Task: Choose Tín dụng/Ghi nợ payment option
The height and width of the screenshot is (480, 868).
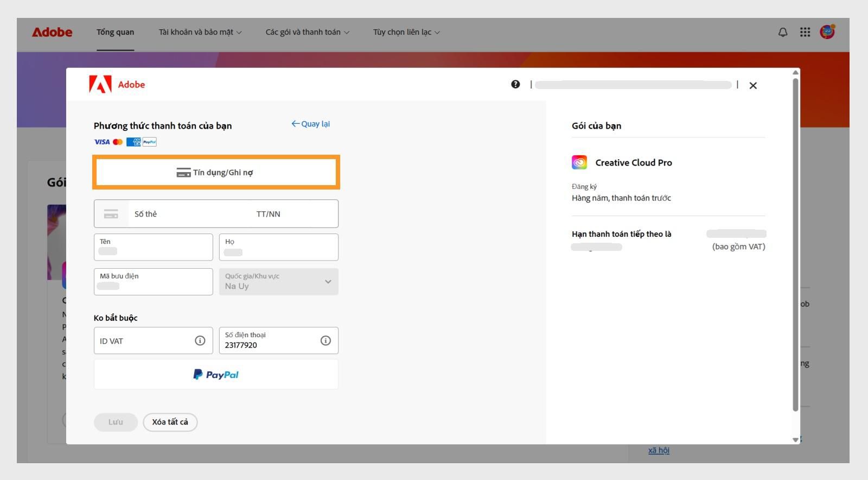Action: click(216, 172)
